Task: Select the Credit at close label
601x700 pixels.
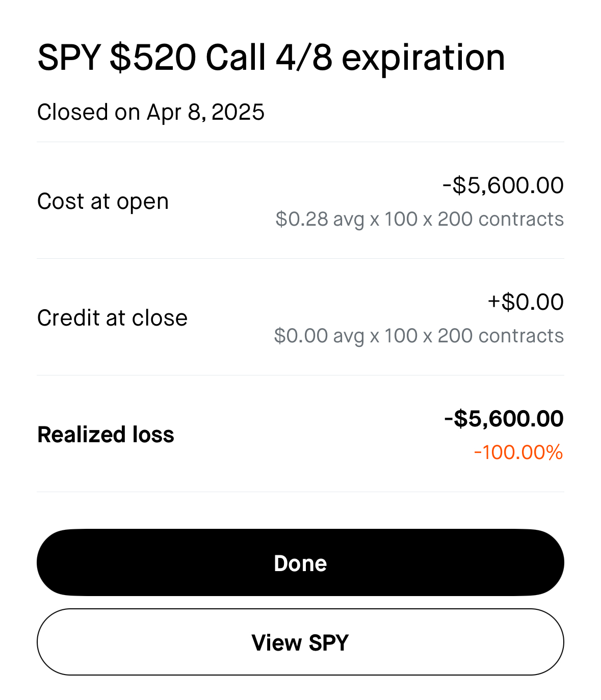Action: (x=113, y=318)
